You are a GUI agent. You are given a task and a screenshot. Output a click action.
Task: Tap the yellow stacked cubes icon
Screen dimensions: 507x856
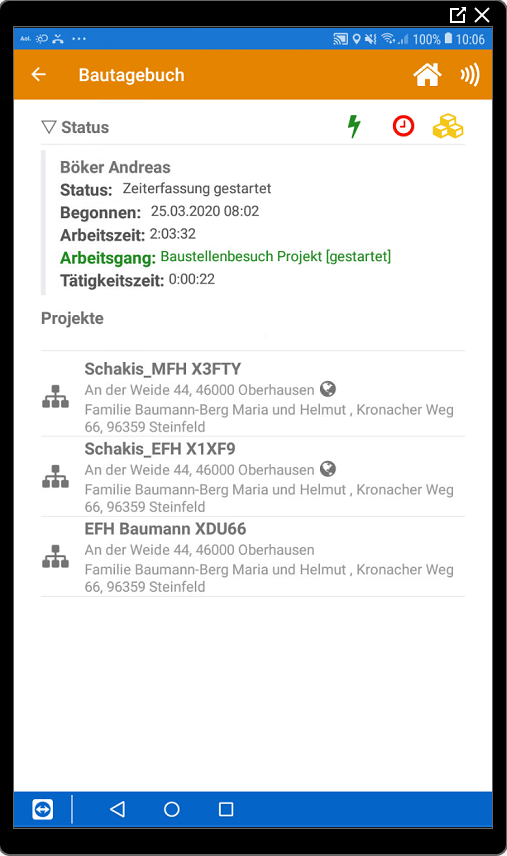(x=448, y=126)
